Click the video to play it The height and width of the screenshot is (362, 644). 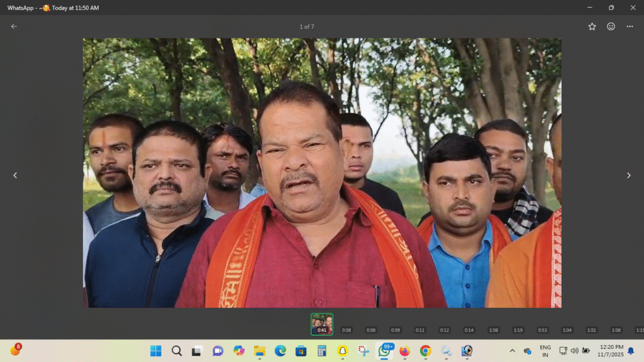322,173
